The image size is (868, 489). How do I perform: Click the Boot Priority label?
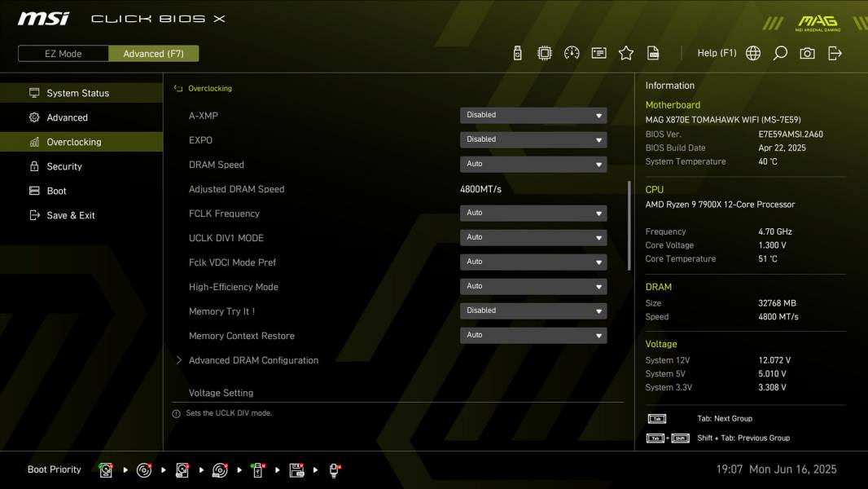tap(55, 469)
